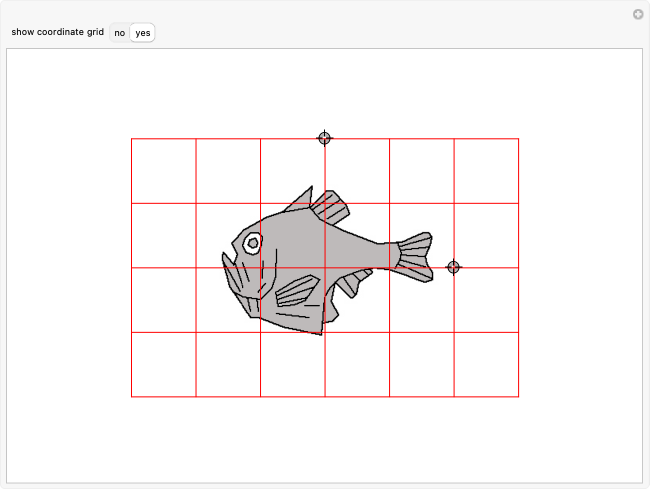Click the fish's open mouth with teeth

(x=236, y=273)
